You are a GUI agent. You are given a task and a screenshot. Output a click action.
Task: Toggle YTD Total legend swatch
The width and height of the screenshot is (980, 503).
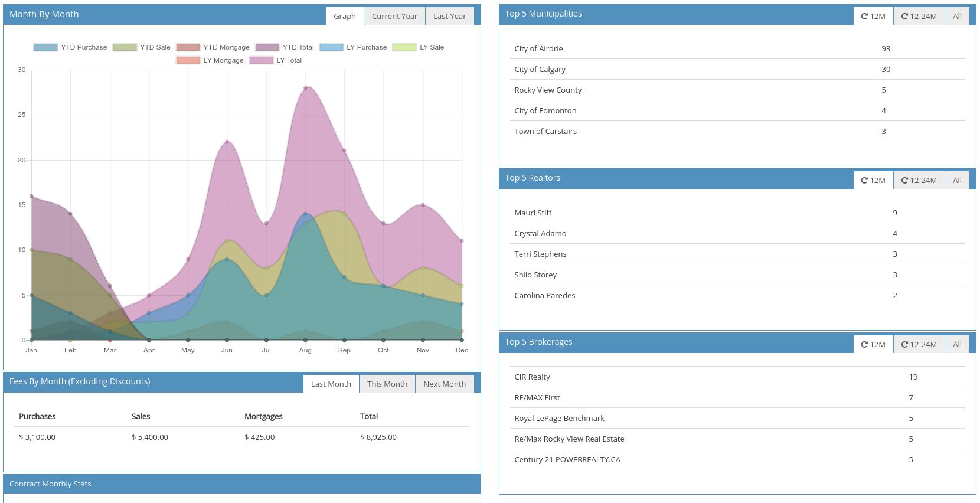point(267,47)
